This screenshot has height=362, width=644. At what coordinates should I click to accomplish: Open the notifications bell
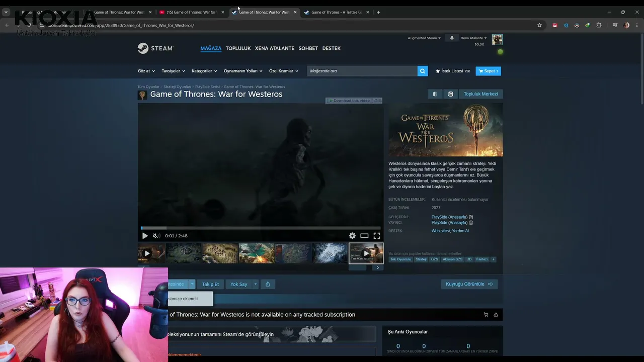(452, 38)
